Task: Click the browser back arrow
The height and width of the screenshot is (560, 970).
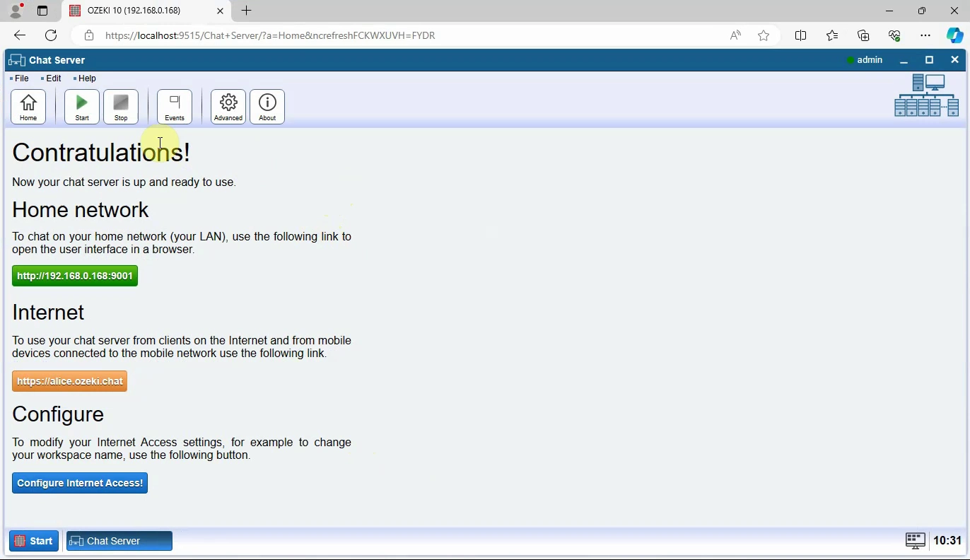Action: click(x=20, y=35)
